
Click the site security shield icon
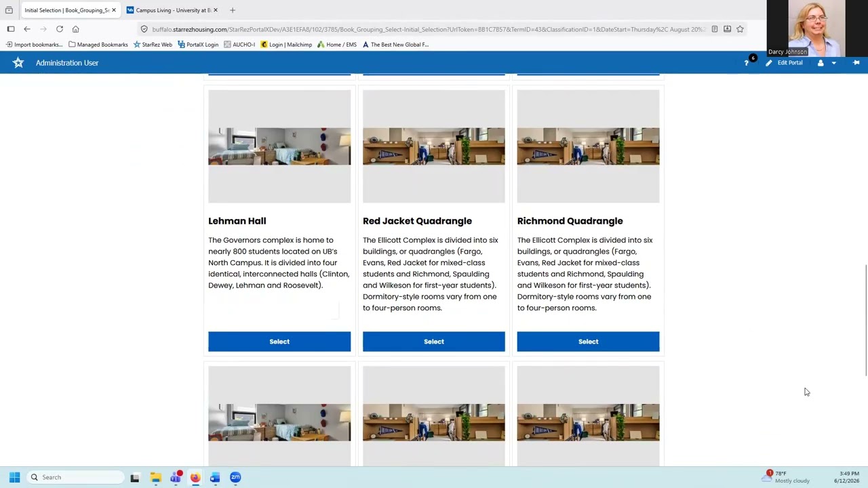pos(144,29)
